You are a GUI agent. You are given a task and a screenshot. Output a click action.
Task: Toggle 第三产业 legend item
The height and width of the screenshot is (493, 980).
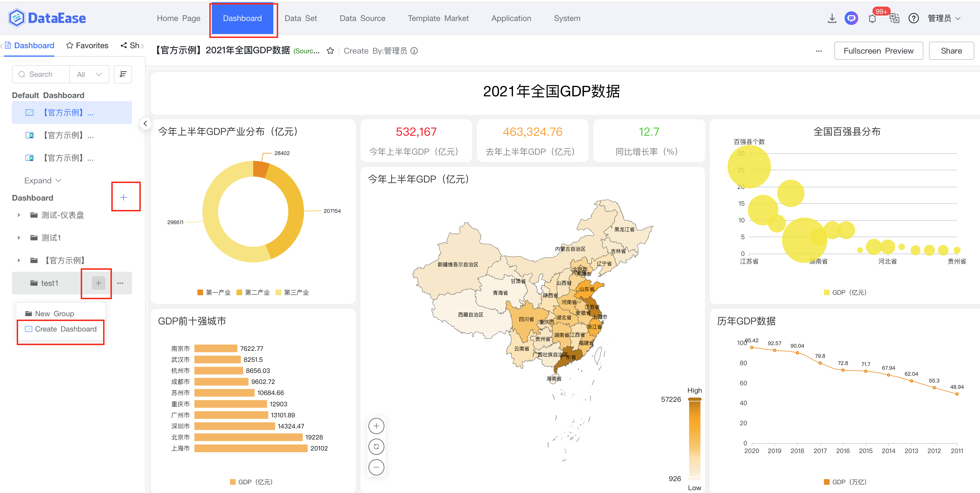(292, 292)
